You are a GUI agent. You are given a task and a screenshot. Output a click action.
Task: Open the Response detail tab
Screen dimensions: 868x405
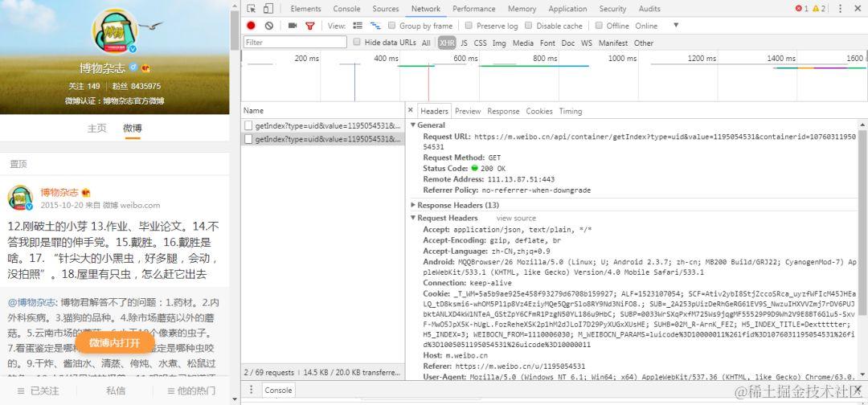503,111
